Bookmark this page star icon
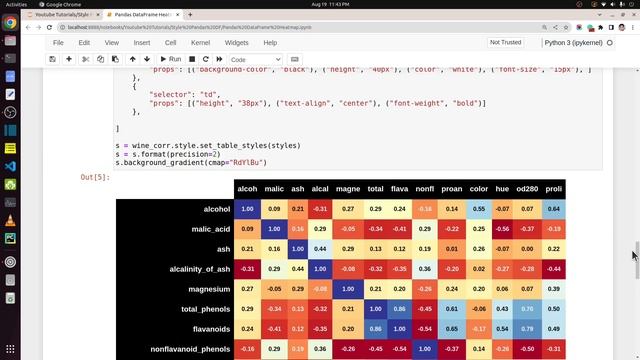 click(566, 27)
